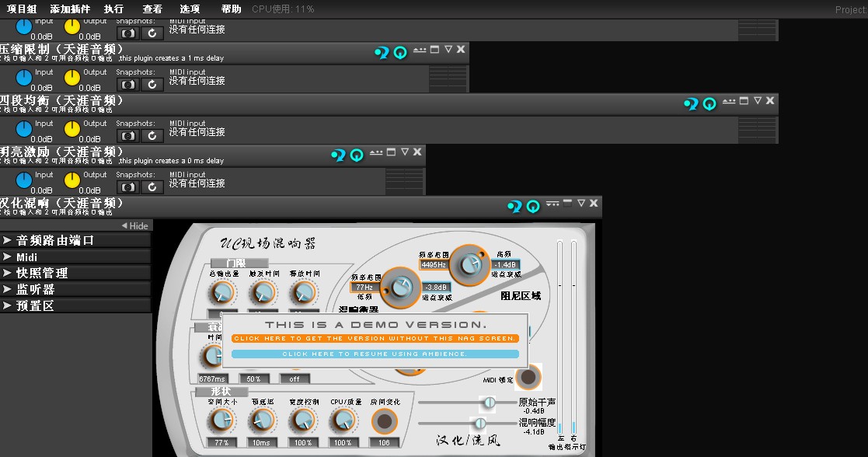Click the panel toggle icon on 汉化混响 header
Image resolution: width=868 pixels, height=457 pixels.
[x=553, y=204]
